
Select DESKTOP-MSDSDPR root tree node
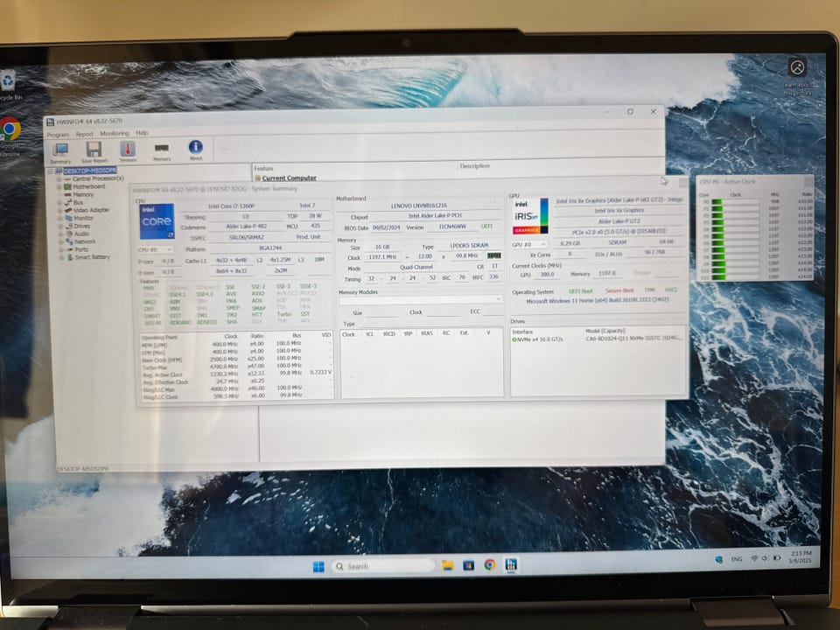[x=90, y=171]
